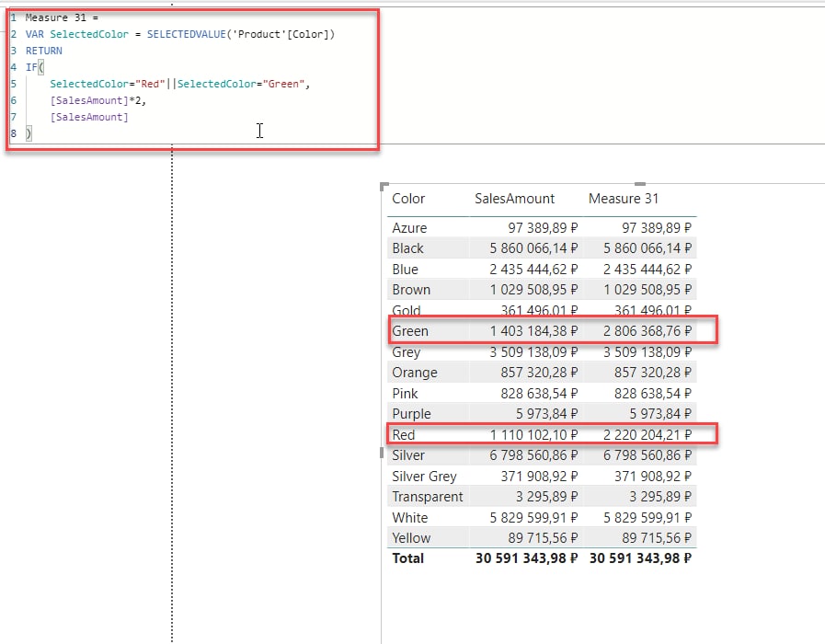Click the Measure 31 column header
Screen dimensions: 825x644
623,199
